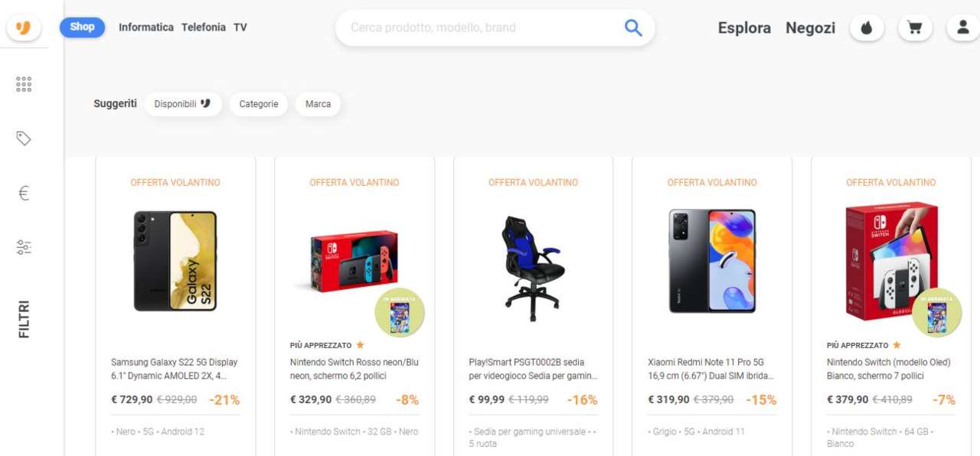The width and height of the screenshot is (980, 456).
Task: Open the flame hot deals icon
Action: [867, 28]
